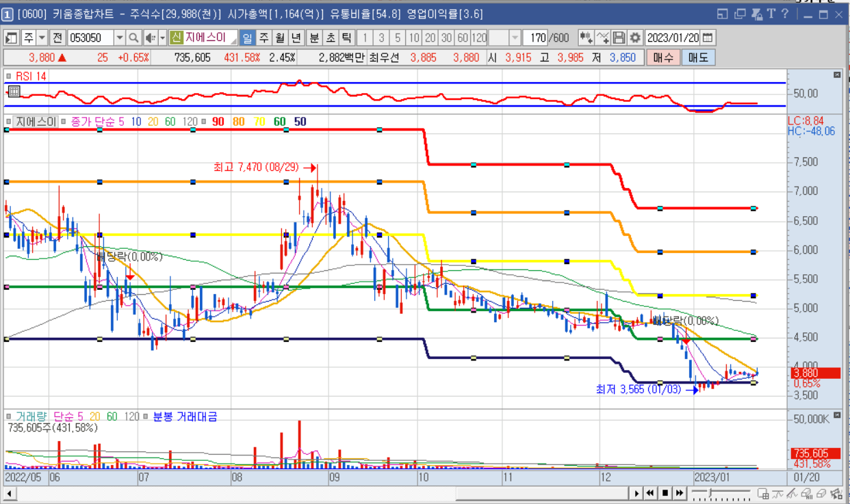Open the interval dropdown after 120 button

click(515, 38)
